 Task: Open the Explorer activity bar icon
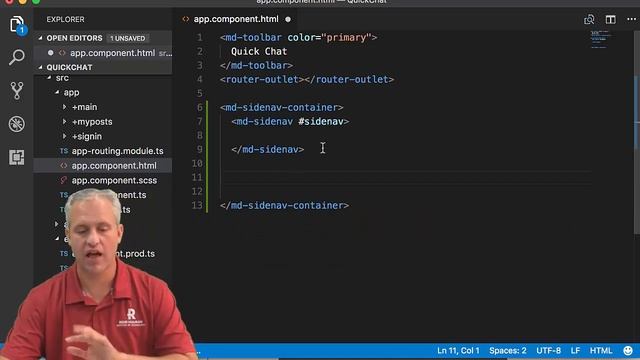(17, 25)
